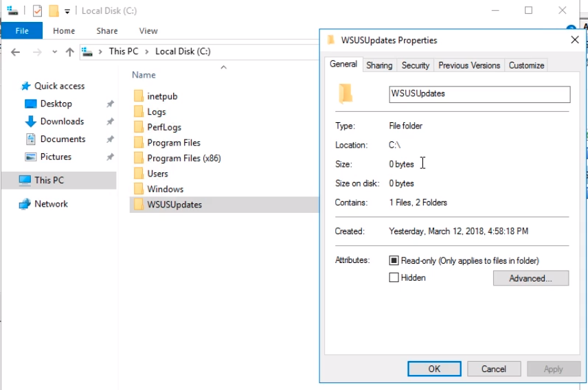Click the Properties icon in quick access toolbar
588x390 pixels.
point(38,10)
